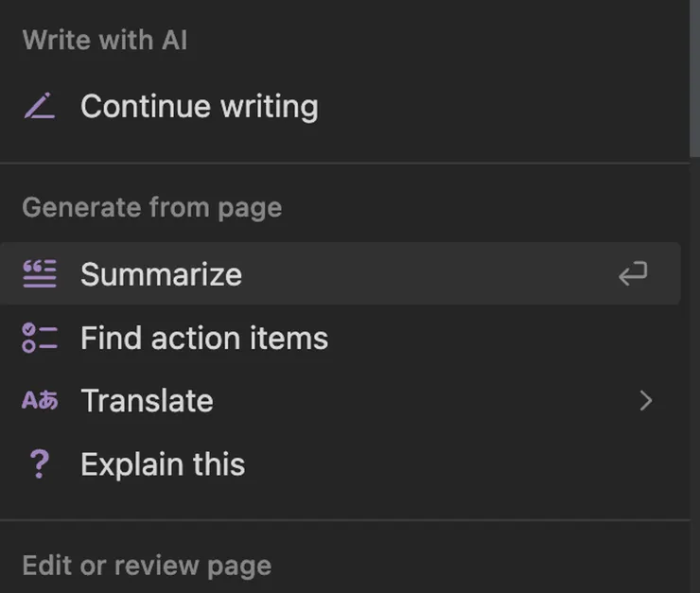Open the Translate menu item text
The height and width of the screenshot is (593, 700).
[147, 401]
